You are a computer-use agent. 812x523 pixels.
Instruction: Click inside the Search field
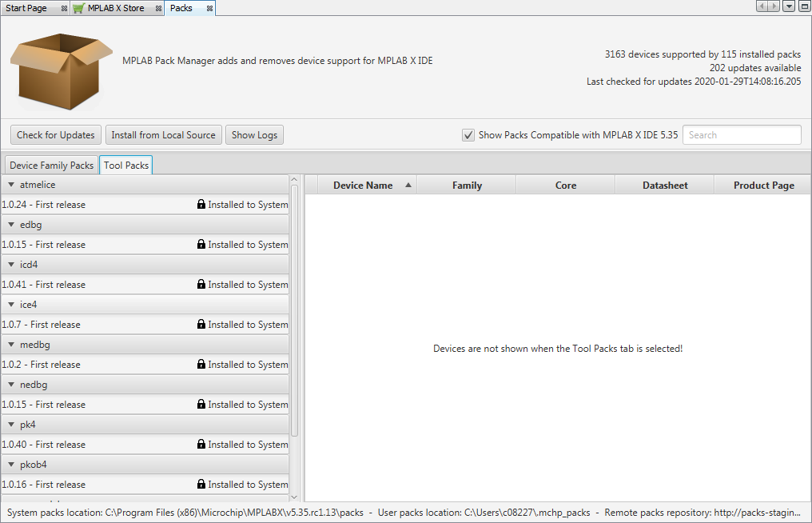click(x=741, y=134)
